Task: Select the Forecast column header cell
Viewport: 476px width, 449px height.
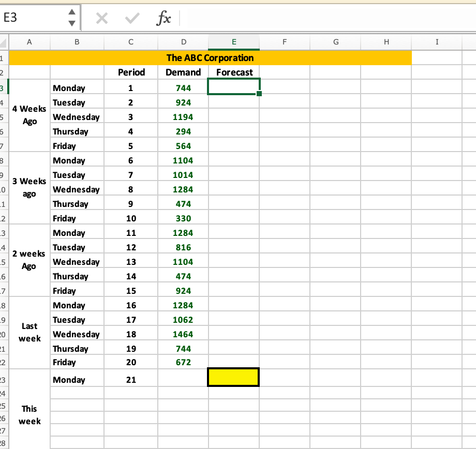Action: (x=234, y=72)
